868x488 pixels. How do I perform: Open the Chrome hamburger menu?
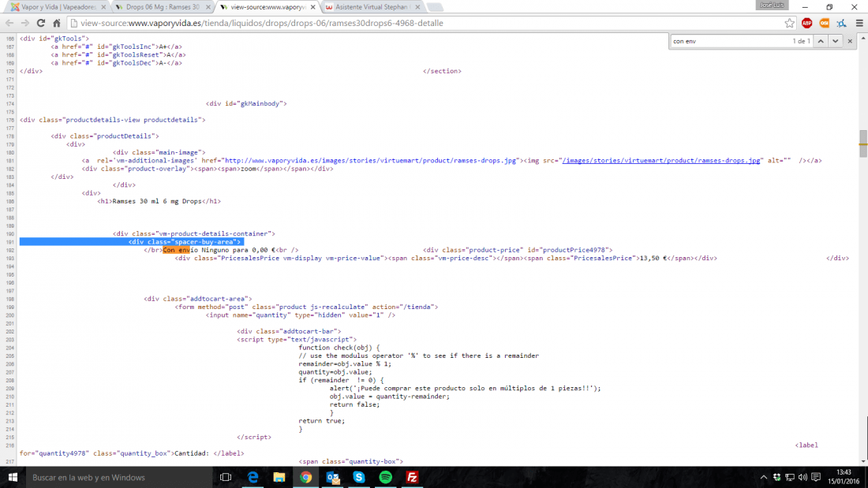(859, 23)
